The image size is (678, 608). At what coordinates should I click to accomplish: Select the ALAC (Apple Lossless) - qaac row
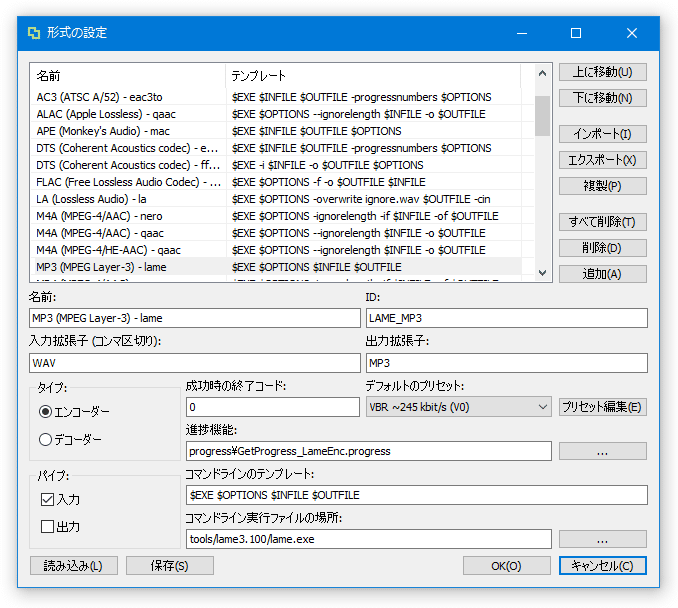tap(276, 114)
